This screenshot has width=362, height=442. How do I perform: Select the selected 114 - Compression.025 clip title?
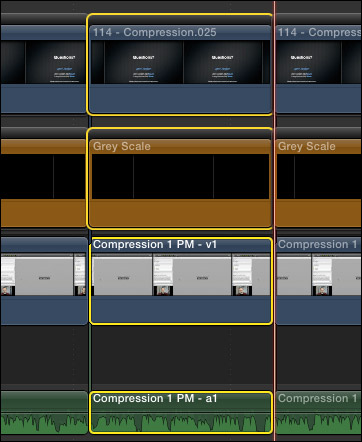coord(154,32)
